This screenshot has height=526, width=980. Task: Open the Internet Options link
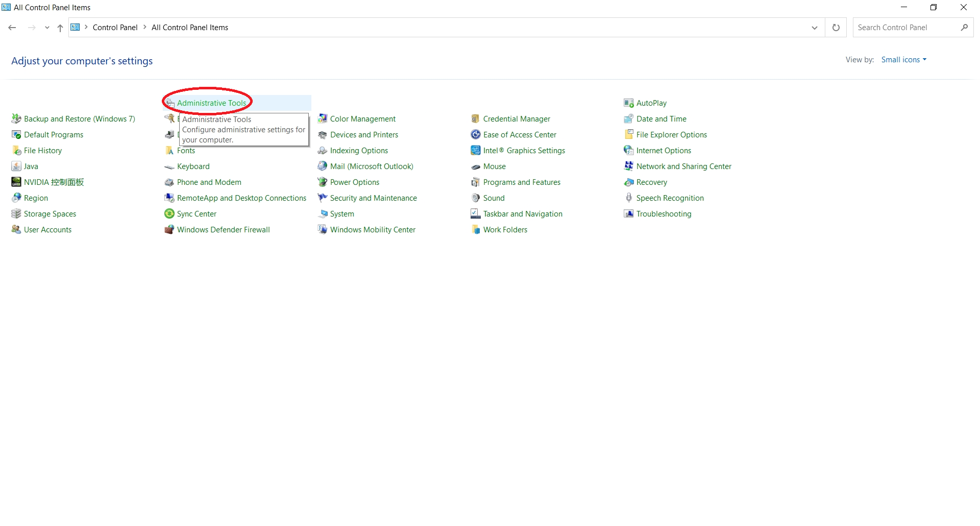tap(664, 151)
